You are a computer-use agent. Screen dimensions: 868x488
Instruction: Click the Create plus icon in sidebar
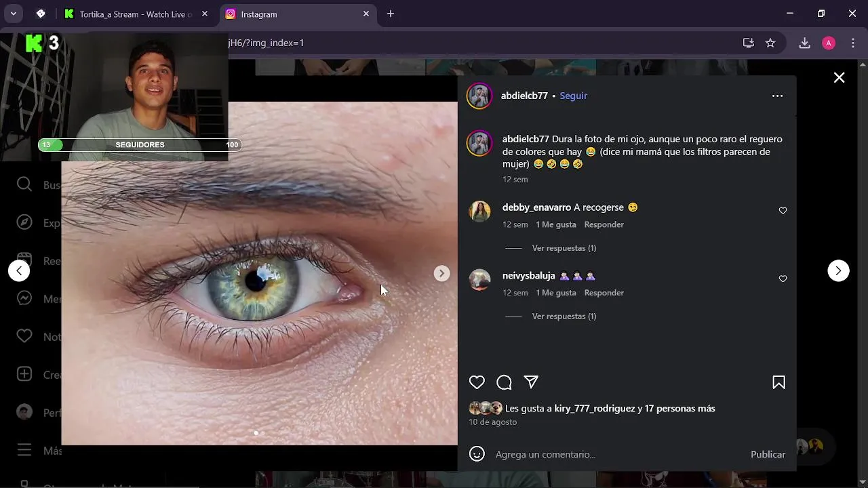pyautogui.click(x=24, y=374)
